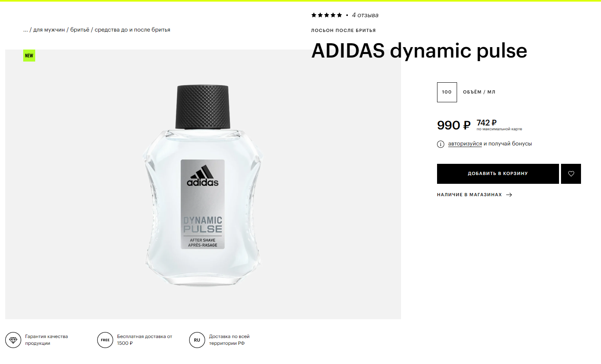The image size is (601, 364).
Task: Click the arrow next to Наличие в магазинах
Action: point(509,195)
